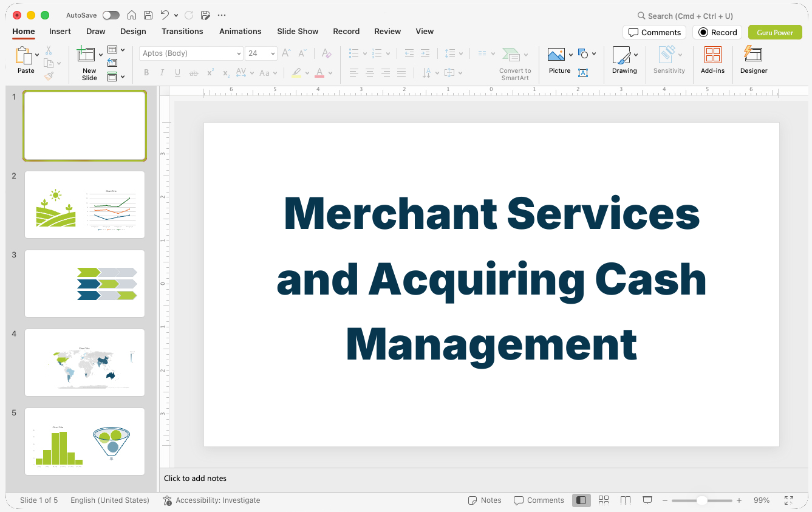Align text left
The width and height of the screenshot is (812, 512).
[354, 73]
